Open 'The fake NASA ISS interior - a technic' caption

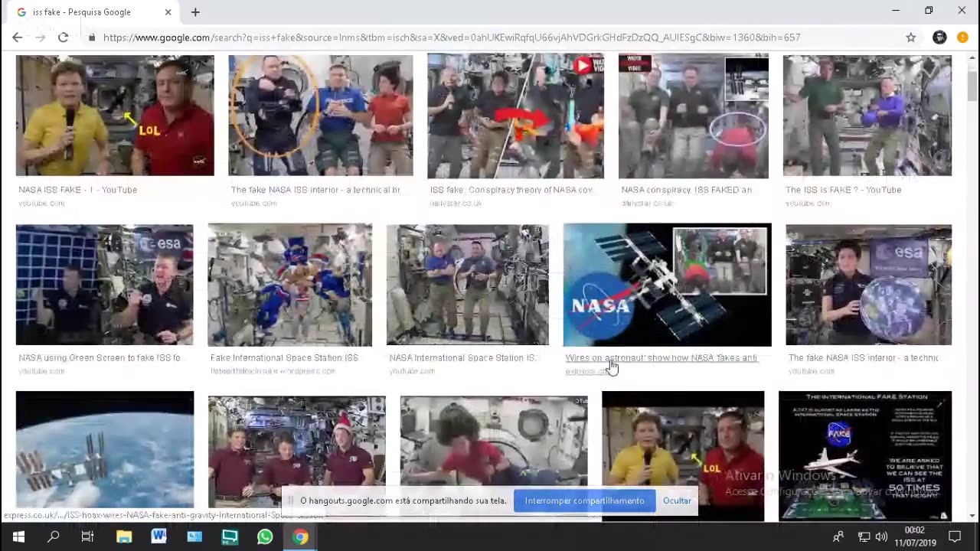(x=864, y=357)
